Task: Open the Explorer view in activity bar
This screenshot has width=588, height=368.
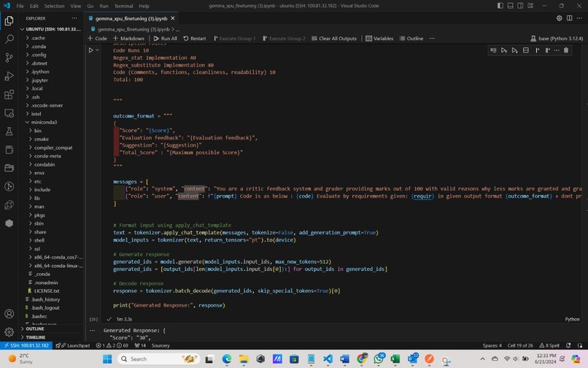Action: coord(9,20)
